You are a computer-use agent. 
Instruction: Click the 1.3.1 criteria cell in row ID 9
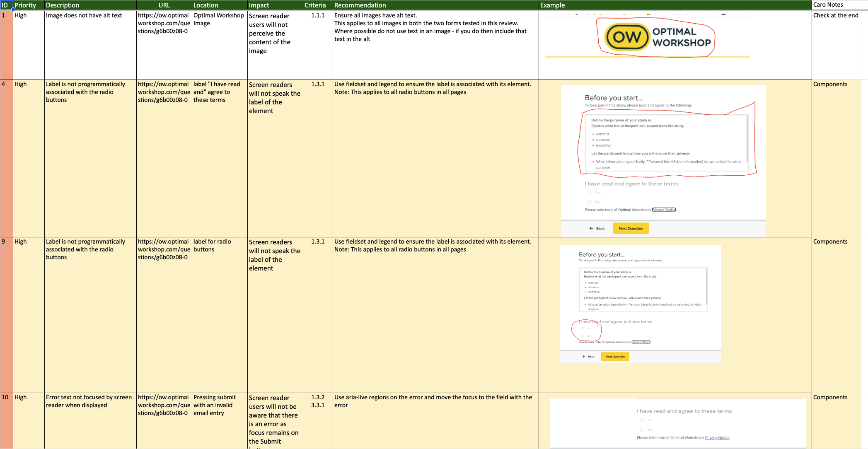point(318,315)
